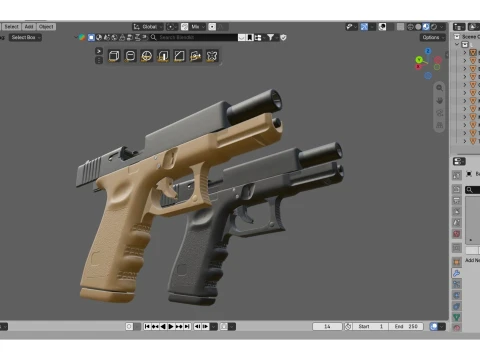Open the pivot point dropdown
Viewport: 480px width, 360px height.
172,27
